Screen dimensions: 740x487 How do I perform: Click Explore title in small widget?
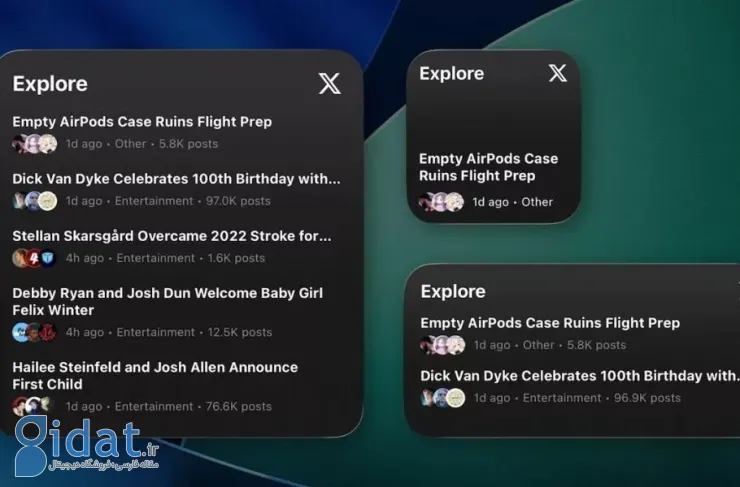[451, 73]
